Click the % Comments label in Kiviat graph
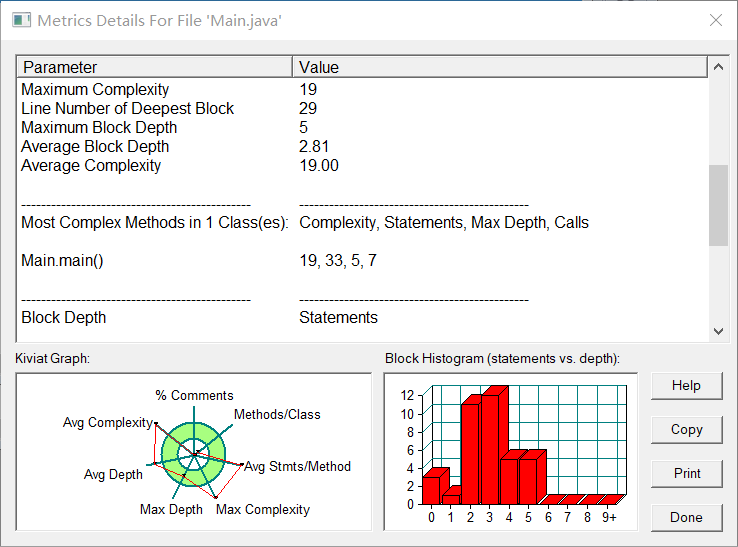Screen dimensions: 738x547 (x=194, y=395)
